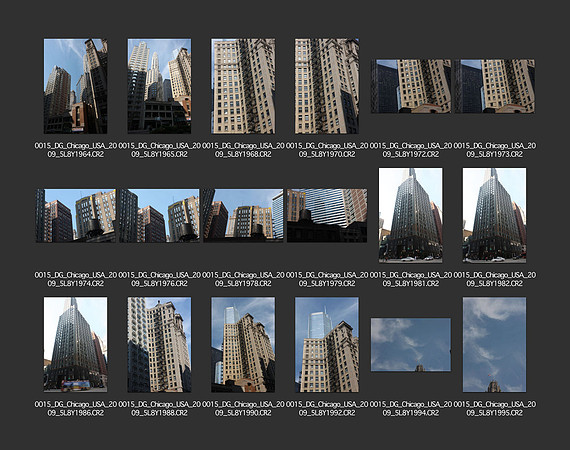Select portrait sky thumbnail 5L8Y1995
The height and width of the screenshot is (450, 570).
click(x=494, y=345)
